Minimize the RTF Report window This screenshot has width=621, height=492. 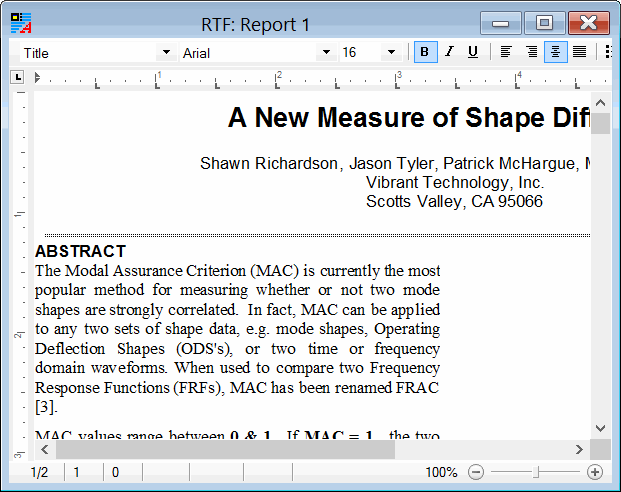(501, 23)
